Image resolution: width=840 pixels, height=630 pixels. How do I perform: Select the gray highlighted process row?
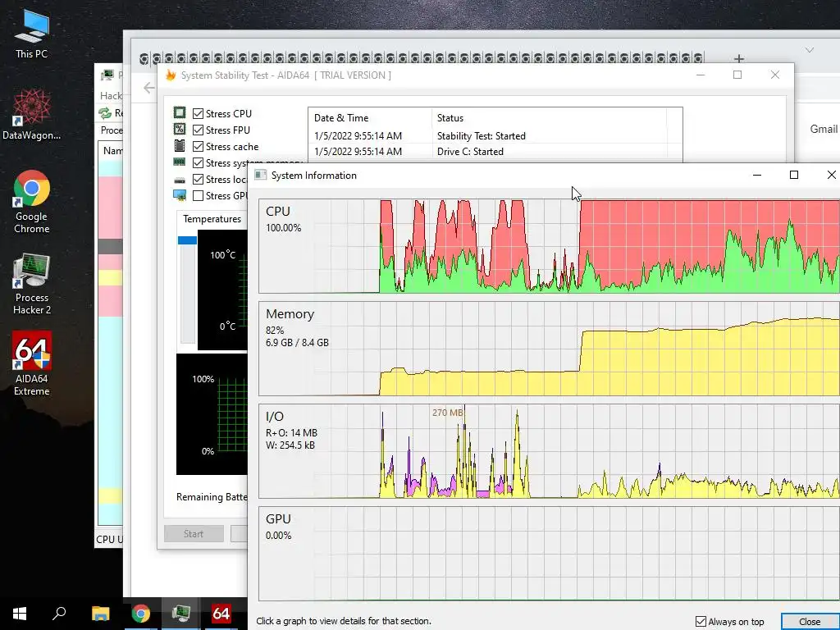pyautogui.click(x=111, y=246)
